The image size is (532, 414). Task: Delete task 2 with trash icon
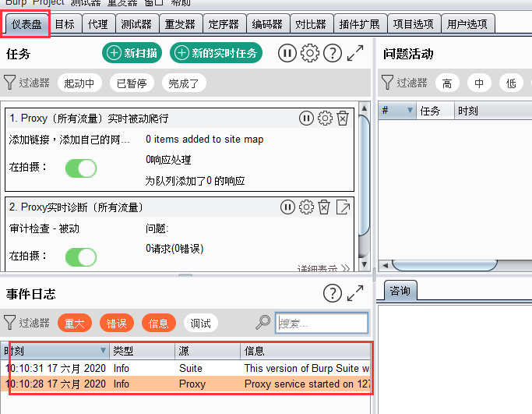pyautogui.click(x=324, y=207)
